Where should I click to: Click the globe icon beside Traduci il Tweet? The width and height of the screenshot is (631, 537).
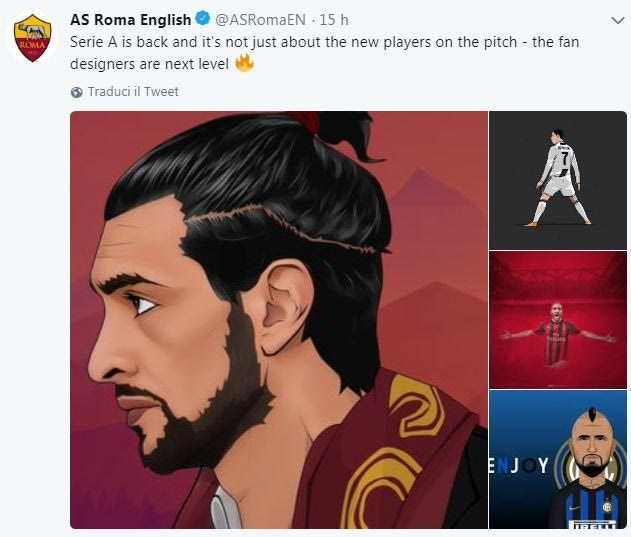coord(77,92)
